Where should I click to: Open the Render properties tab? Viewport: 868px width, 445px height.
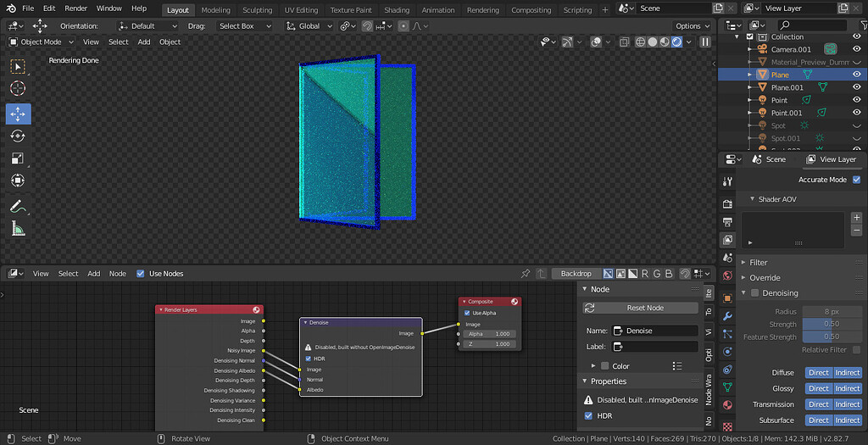point(728,204)
